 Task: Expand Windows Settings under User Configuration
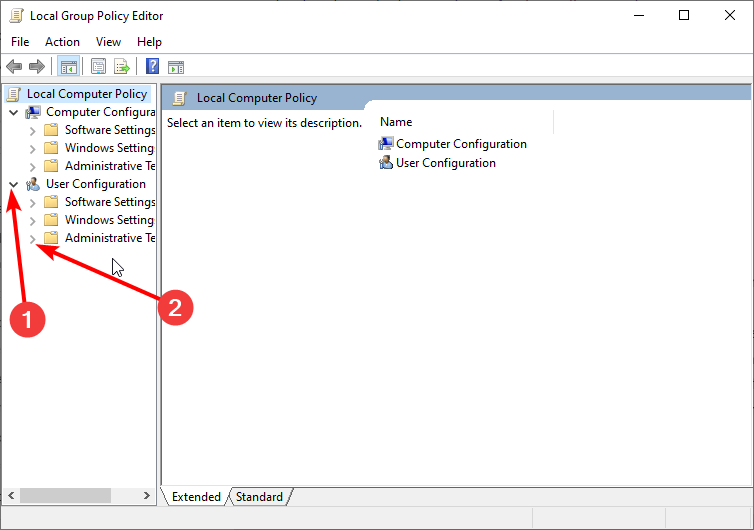point(32,221)
